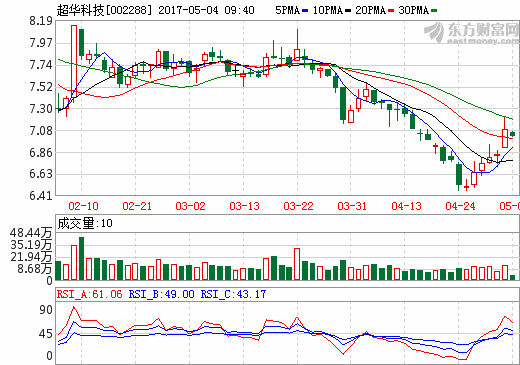
Task: Click the 6.41 price axis label
Action: tap(41, 196)
